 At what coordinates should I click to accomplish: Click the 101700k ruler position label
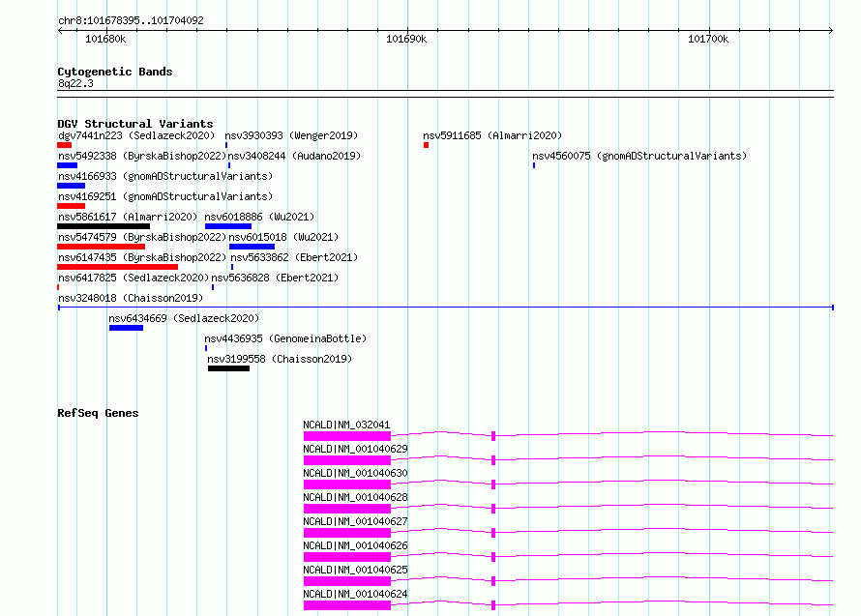[x=708, y=39]
